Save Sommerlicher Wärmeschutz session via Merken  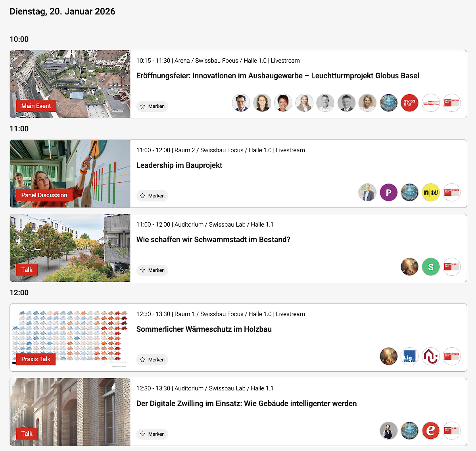click(152, 360)
